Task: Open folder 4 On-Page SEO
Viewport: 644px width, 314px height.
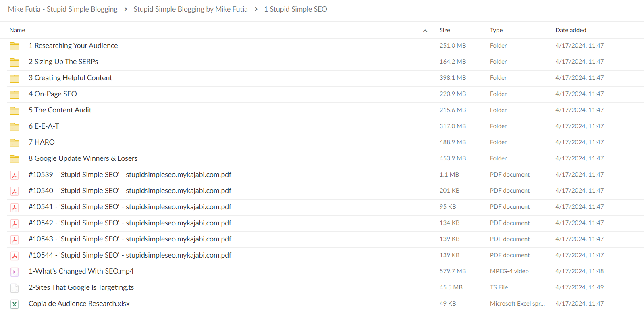Action: coord(53,94)
